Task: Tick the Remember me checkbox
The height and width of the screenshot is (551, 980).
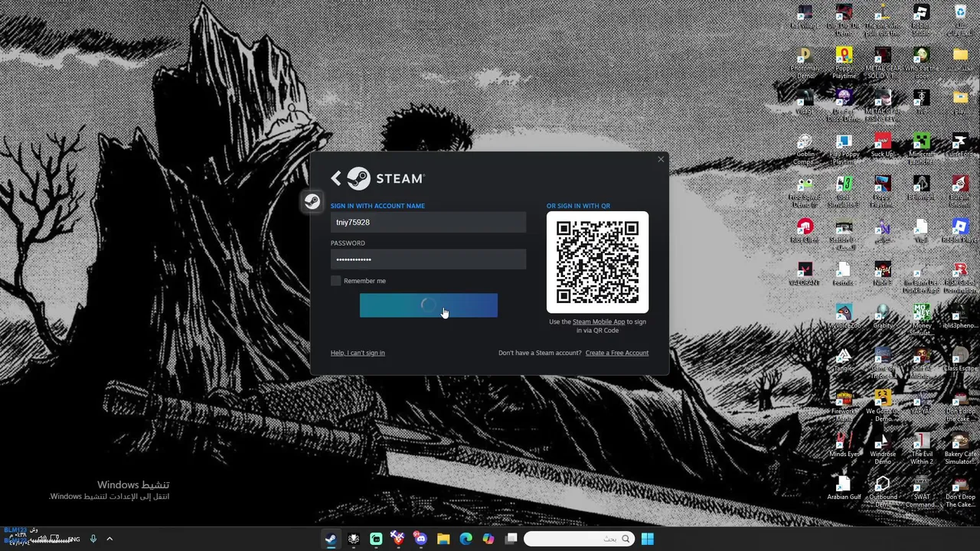Action: point(335,281)
